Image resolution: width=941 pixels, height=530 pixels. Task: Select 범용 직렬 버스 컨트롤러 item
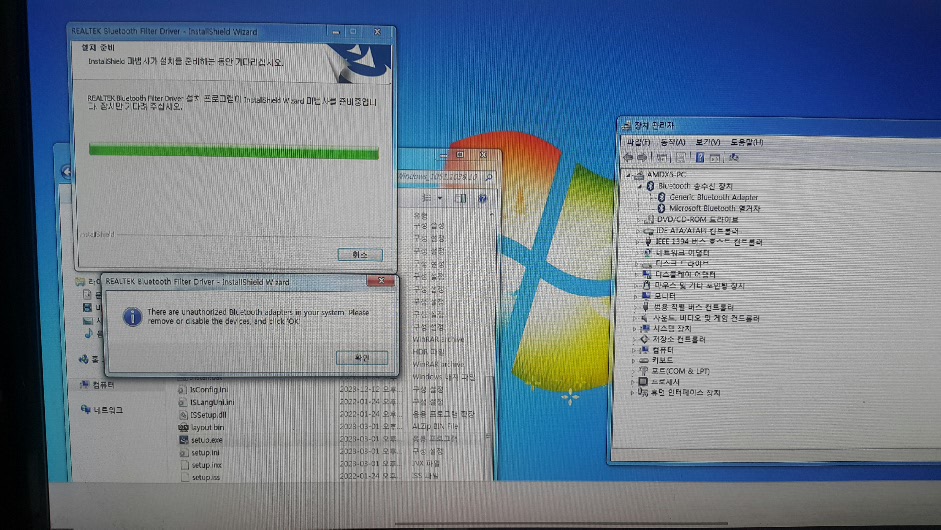693,307
